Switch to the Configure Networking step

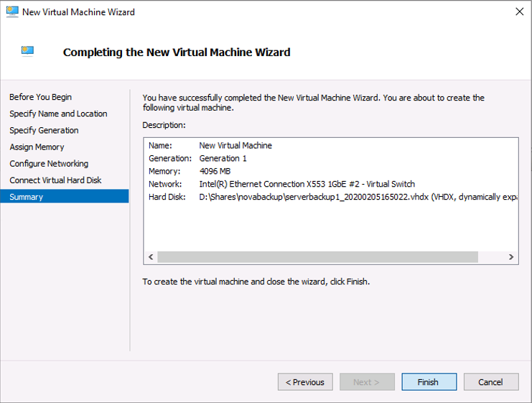(49, 163)
